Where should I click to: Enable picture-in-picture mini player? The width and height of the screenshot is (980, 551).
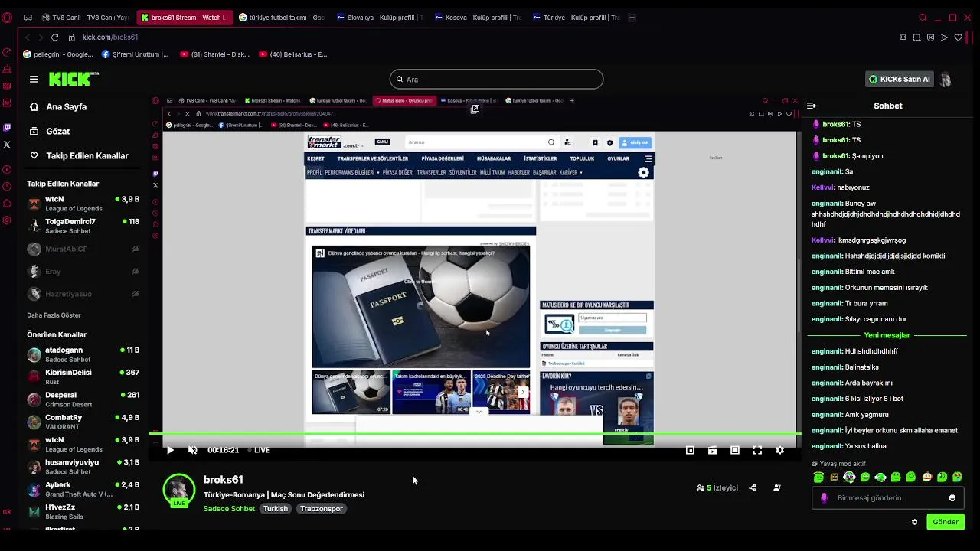pyautogui.click(x=690, y=450)
